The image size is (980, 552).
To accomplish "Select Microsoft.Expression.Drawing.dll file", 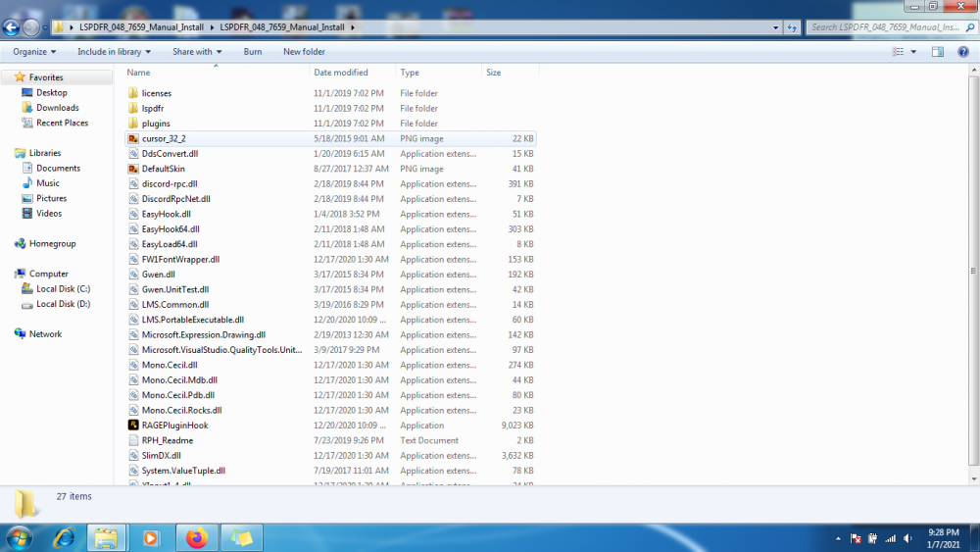I will [x=203, y=335].
